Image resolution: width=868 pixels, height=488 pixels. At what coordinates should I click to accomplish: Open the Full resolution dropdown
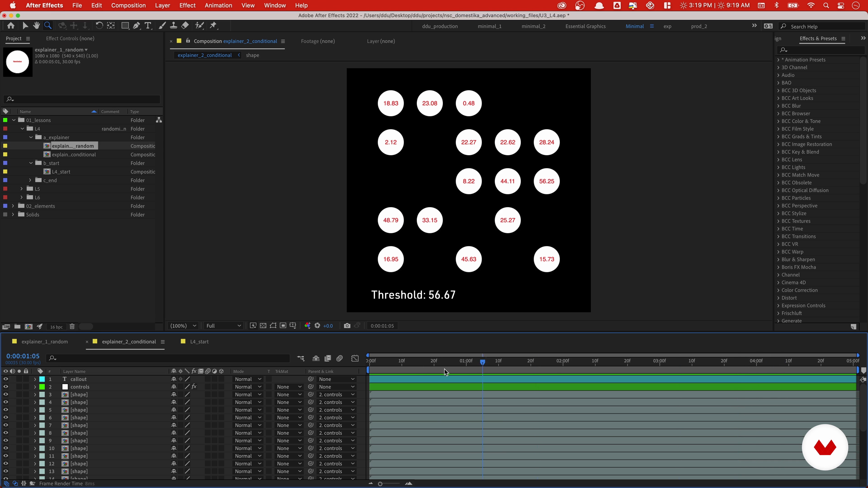point(224,326)
